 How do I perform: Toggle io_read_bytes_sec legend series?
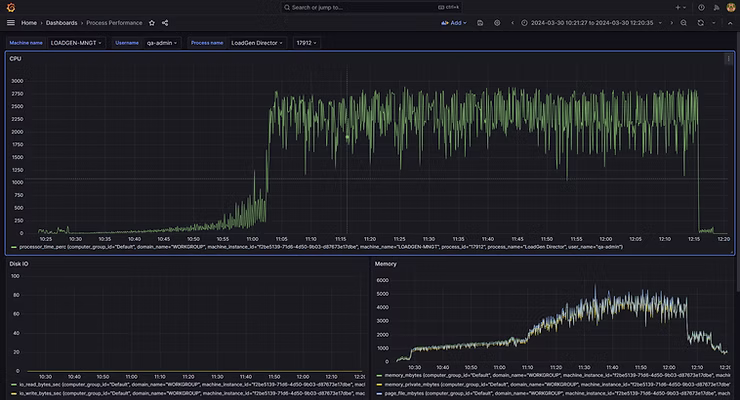pyautogui.click(x=192, y=384)
